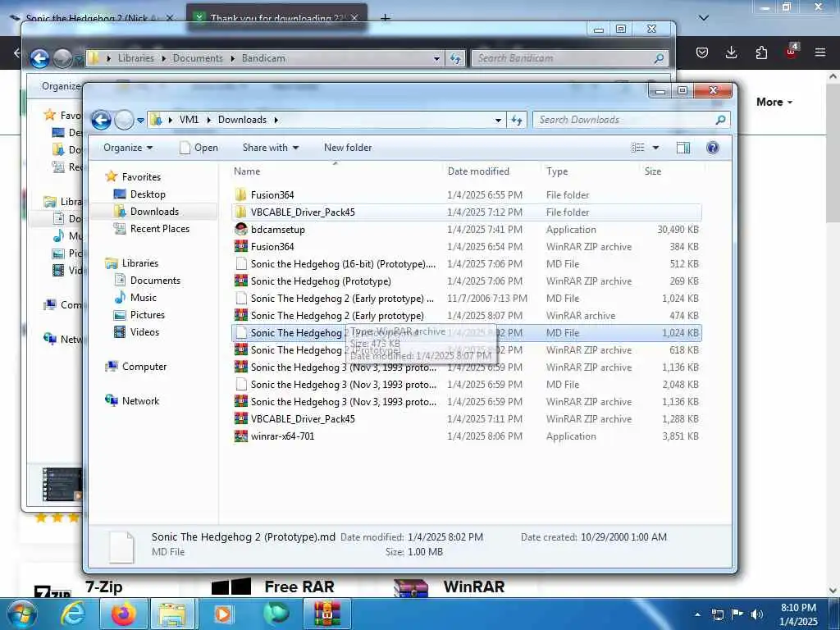Open a new Firefox tab
This screenshot has width=840, height=630.
tap(386, 18)
